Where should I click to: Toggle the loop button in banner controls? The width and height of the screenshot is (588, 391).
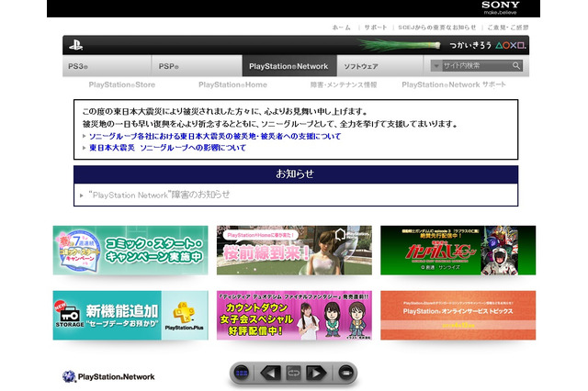pos(293,373)
